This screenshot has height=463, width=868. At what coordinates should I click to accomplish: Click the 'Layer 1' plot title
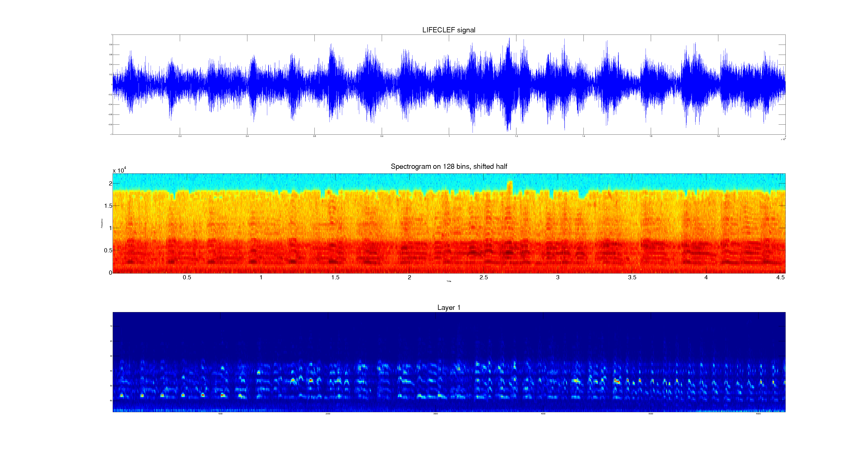tap(448, 308)
